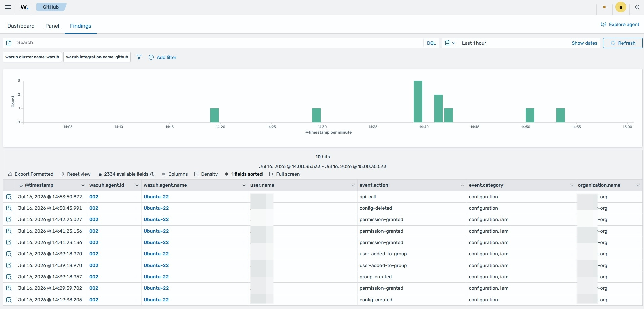Open the user avatar 'a' menu
Screen dimensions: 644x309
(620, 7)
